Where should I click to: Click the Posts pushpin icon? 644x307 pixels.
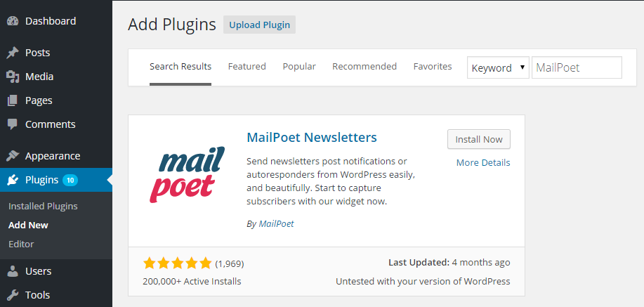point(13,53)
